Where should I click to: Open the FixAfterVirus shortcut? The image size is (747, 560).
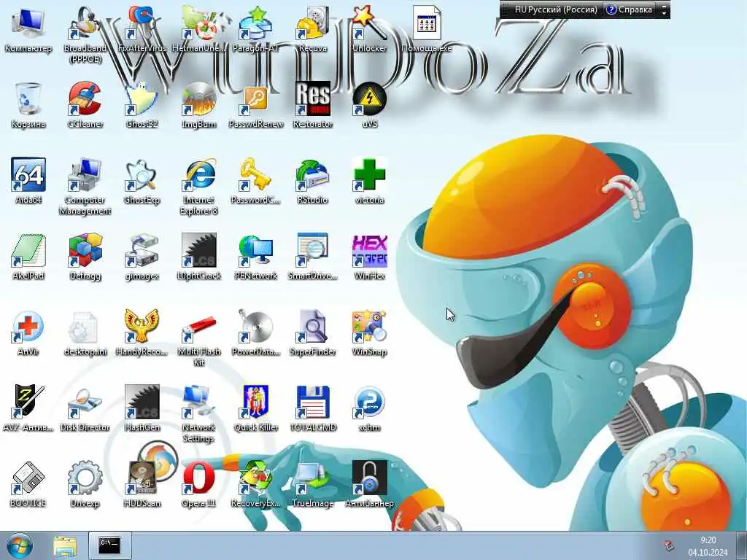[142, 28]
